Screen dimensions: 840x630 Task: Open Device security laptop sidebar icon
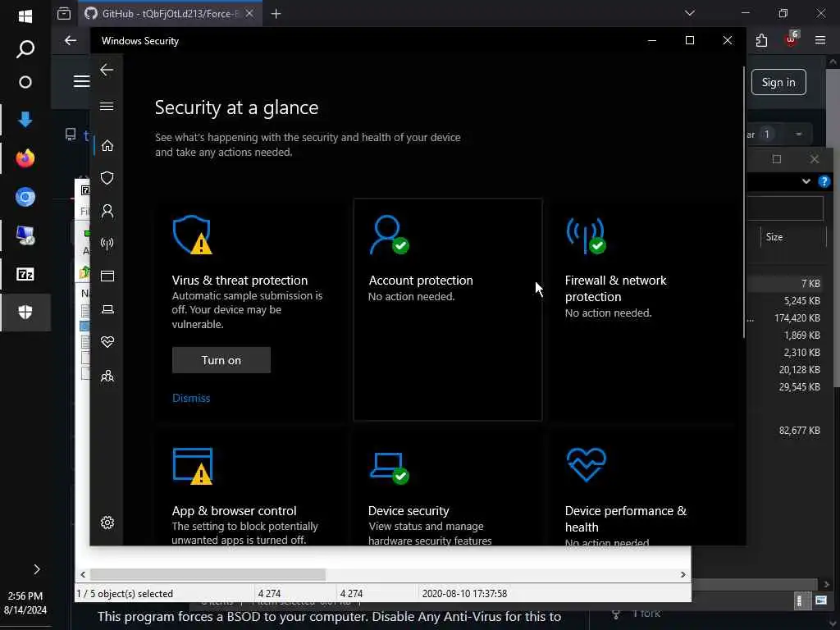point(107,309)
